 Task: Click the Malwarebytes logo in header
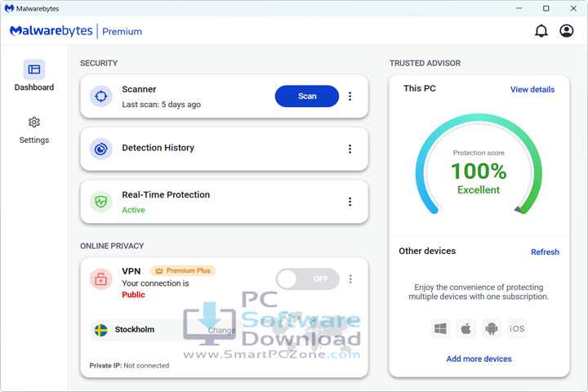point(51,31)
